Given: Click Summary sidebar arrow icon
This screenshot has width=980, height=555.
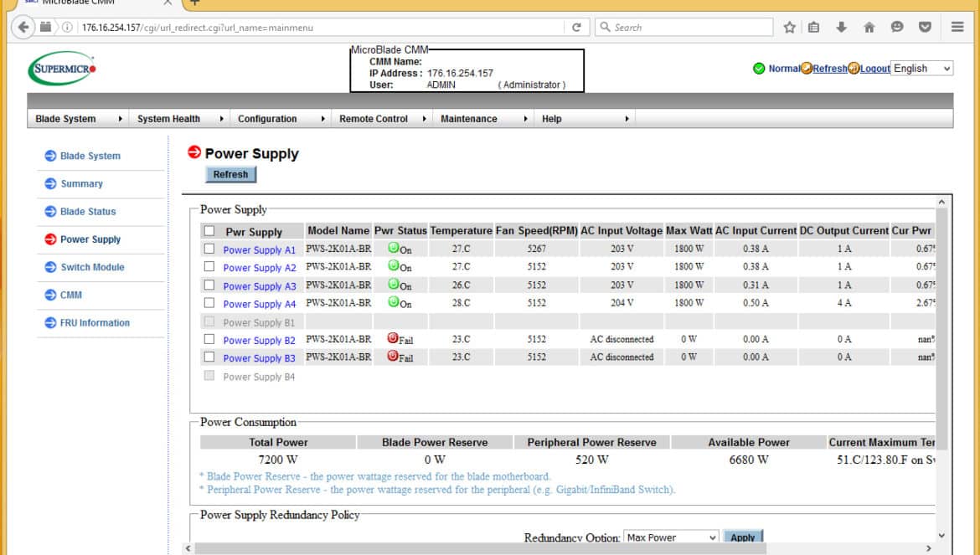Looking at the screenshot, I should click(x=50, y=183).
